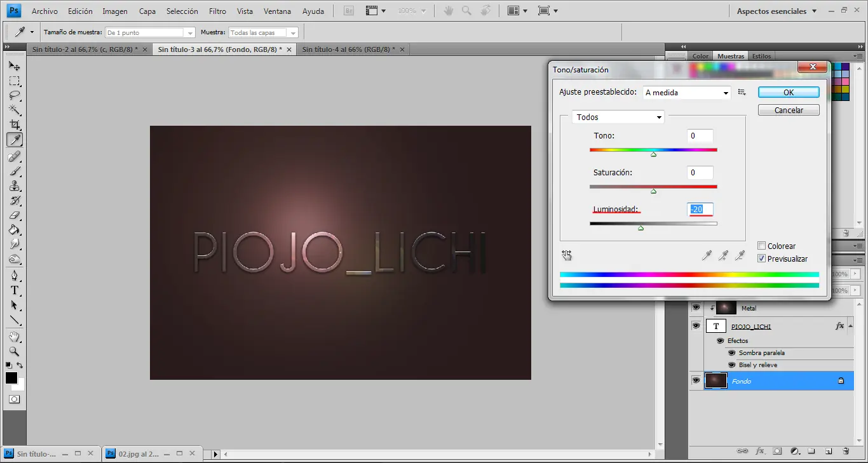
Task: Open the Todos channel dropdown
Action: (x=660, y=117)
